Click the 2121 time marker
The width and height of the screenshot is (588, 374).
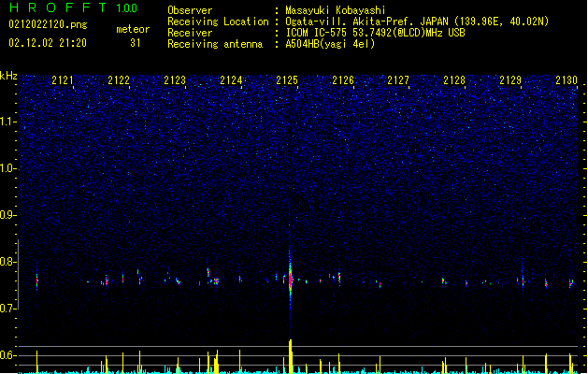[x=63, y=80]
